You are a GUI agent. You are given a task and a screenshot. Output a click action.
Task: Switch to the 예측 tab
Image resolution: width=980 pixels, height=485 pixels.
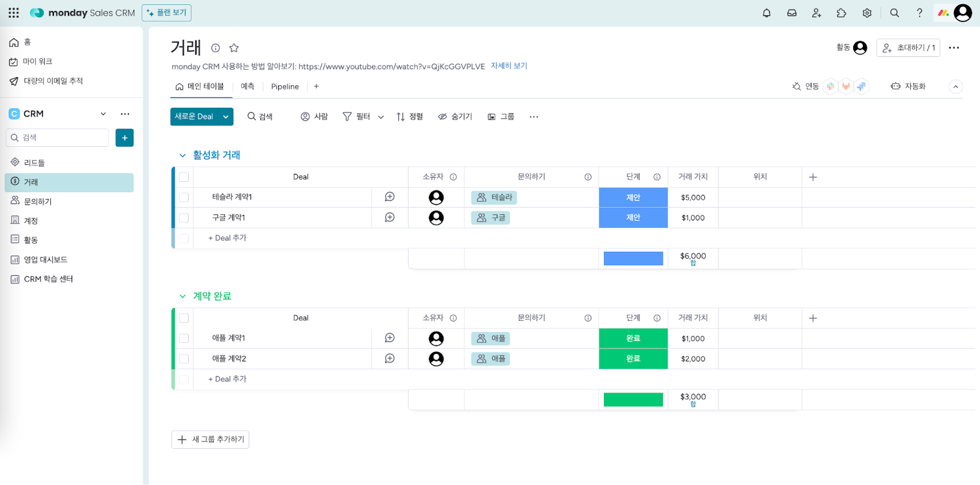point(247,86)
